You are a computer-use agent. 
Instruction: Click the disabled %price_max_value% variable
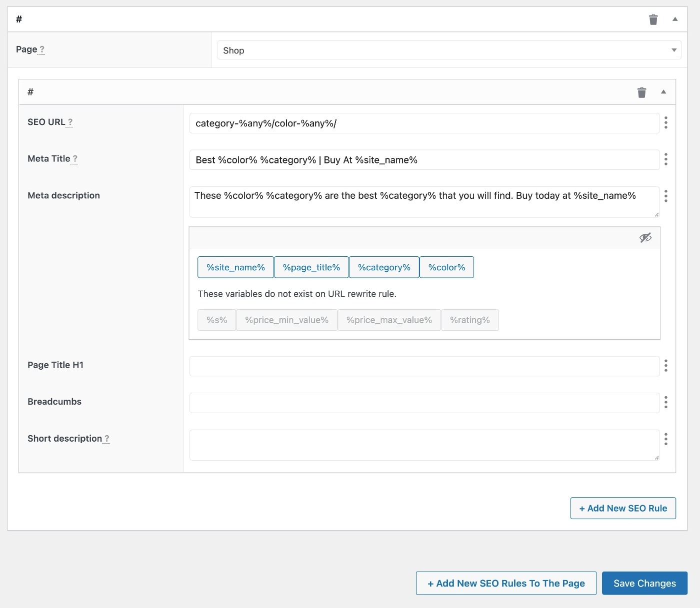tap(389, 320)
